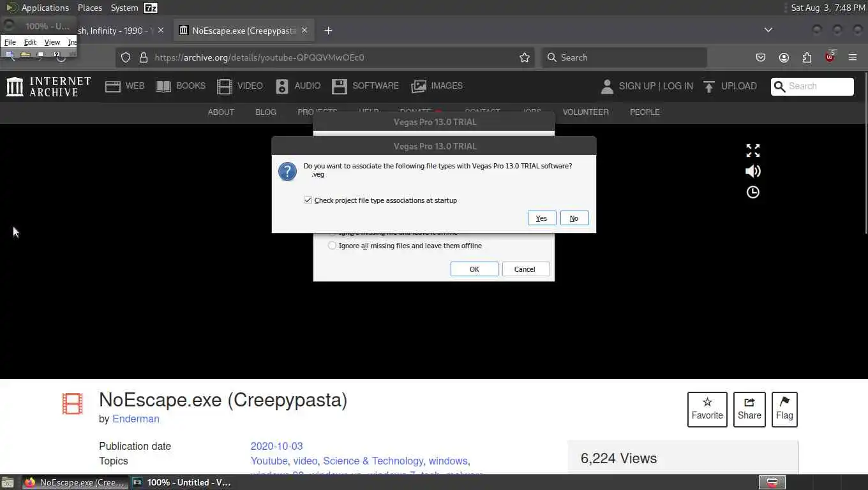Click the UPLOAD link

point(730,86)
